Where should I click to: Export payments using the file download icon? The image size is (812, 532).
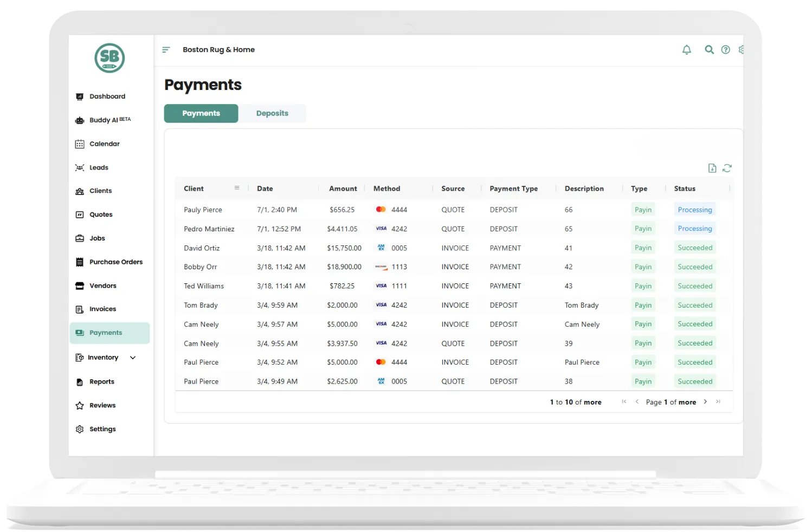[712, 168]
